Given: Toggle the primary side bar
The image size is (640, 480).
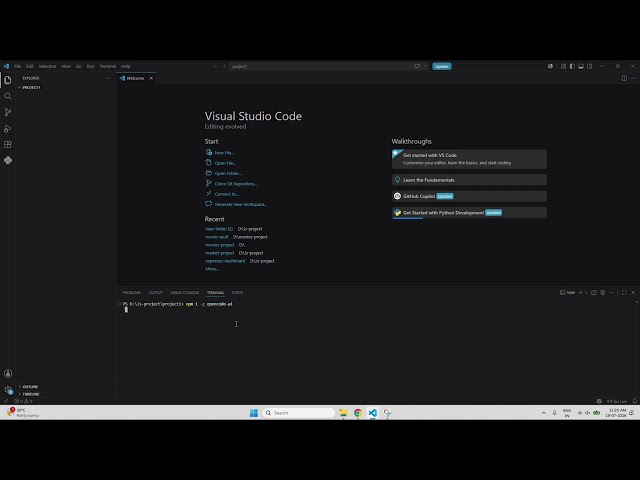Looking at the screenshot, I should pos(572,66).
